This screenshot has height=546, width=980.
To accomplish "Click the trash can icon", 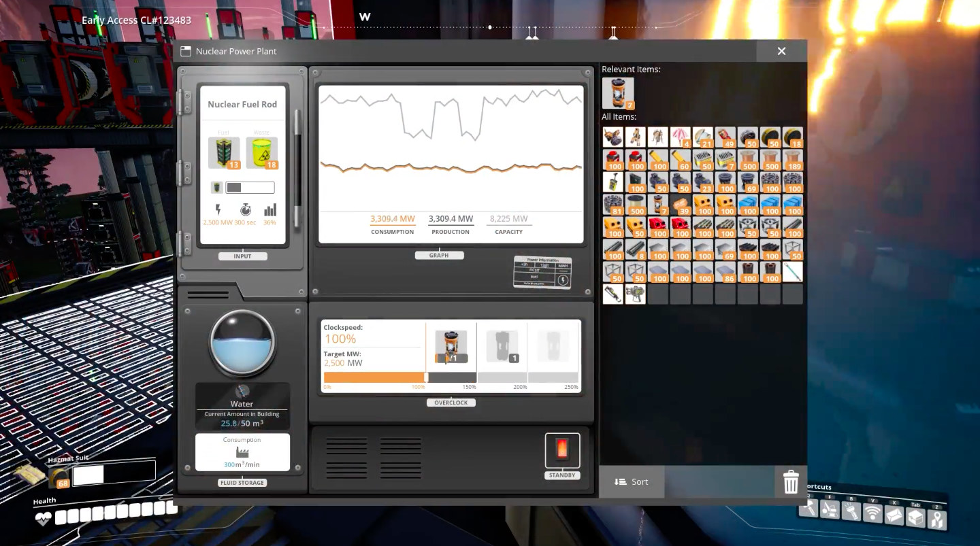I will (791, 481).
